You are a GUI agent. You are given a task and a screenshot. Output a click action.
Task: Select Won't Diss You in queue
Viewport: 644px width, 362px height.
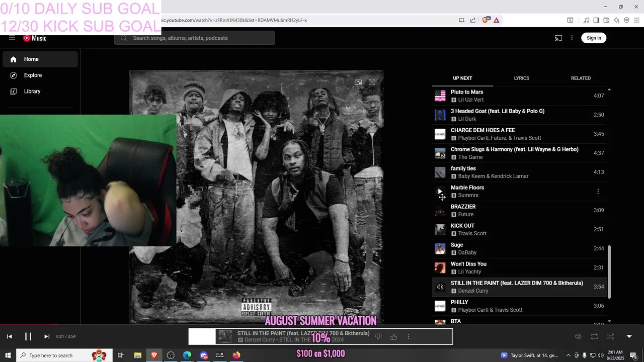(x=520, y=267)
